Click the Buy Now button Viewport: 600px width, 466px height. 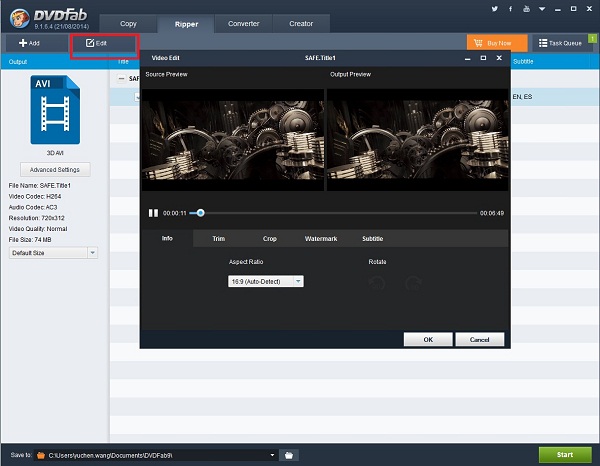(x=497, y=43)
